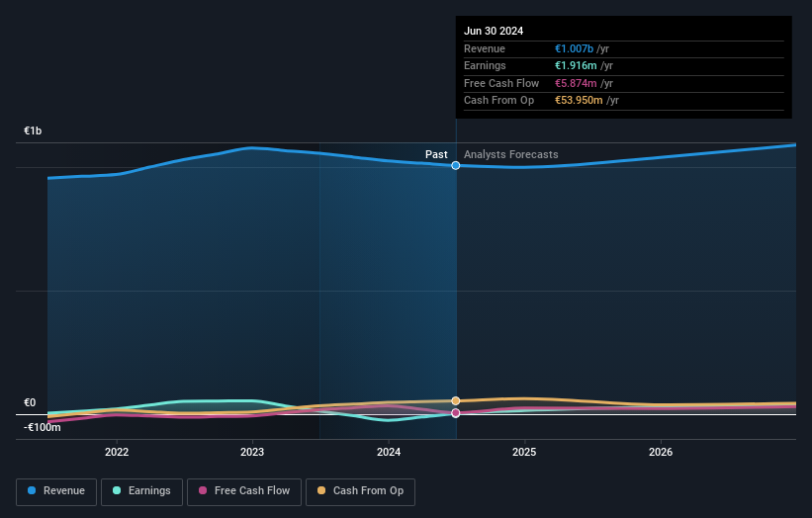812x518 pixels.
Task: Click the pink Free Cash Flow data marker
Action: point(456,413)
